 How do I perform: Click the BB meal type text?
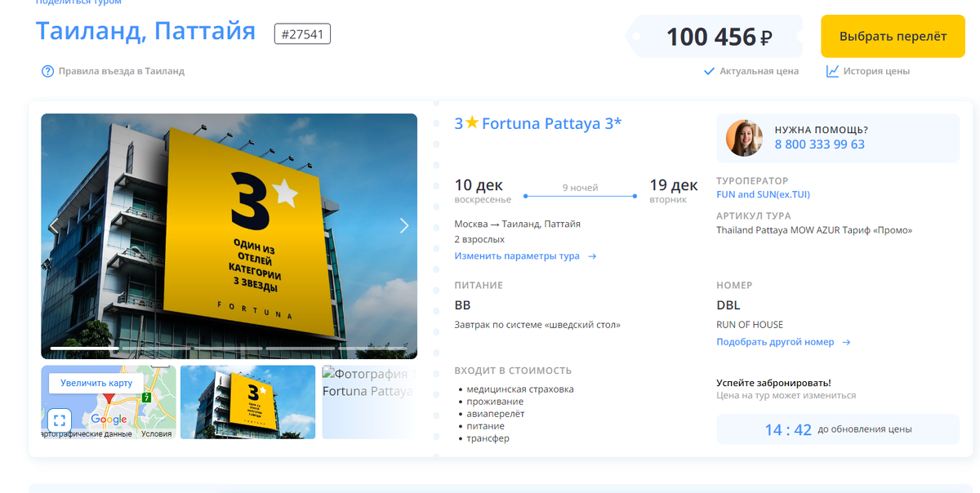coord(462,305)
